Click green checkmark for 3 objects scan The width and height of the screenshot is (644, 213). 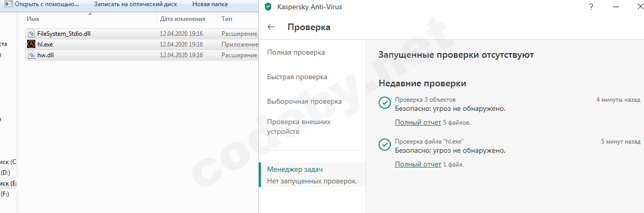[384, 104]
